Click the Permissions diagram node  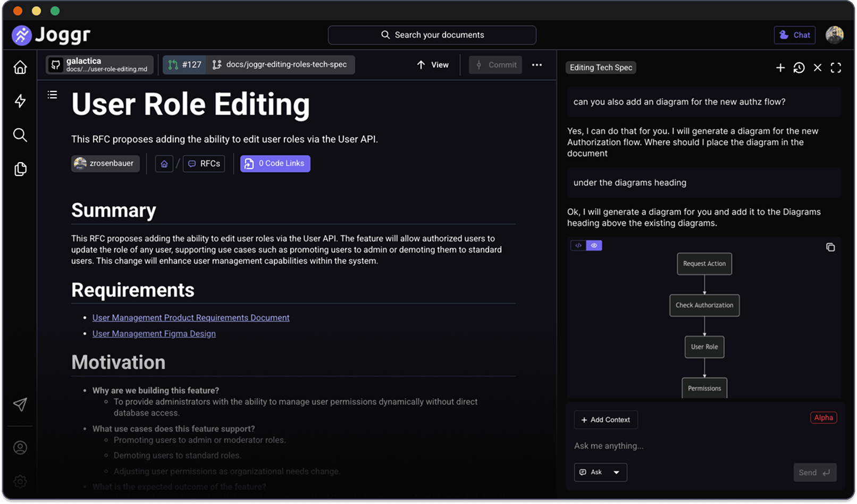pyautogui.click(x=704, y=388)
